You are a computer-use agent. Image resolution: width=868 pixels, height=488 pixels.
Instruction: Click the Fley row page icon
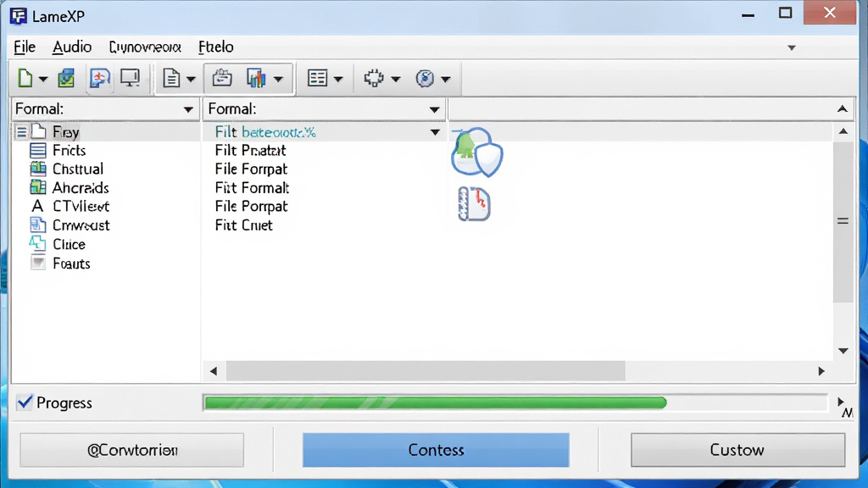39,131
